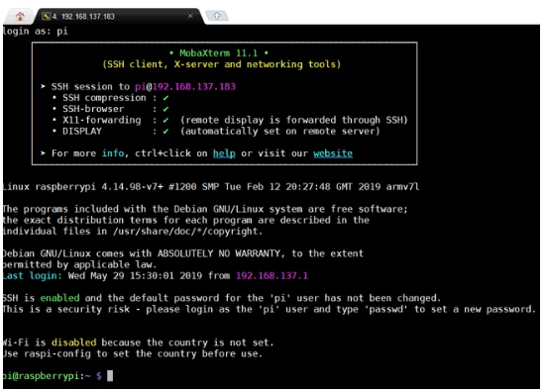Open the 'help' hyperlink
The image size is (547, 392).
(224, 153)
